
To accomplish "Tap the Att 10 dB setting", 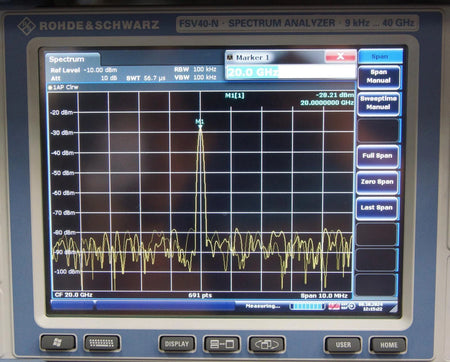I will pos(84,78).
